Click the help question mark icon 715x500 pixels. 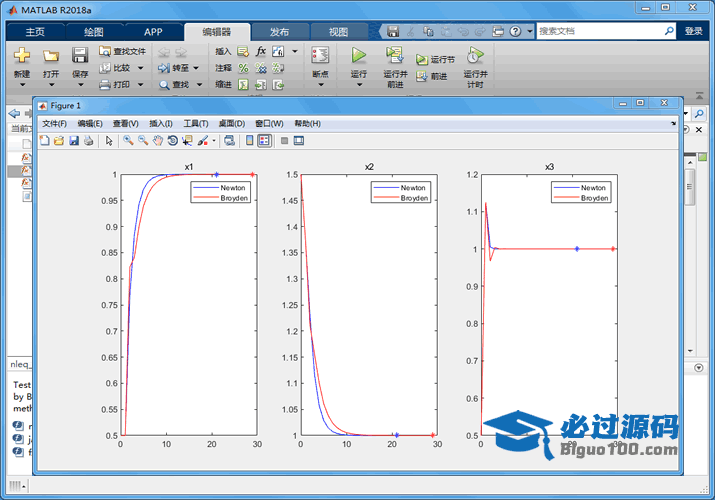click(x=515, y=31)
